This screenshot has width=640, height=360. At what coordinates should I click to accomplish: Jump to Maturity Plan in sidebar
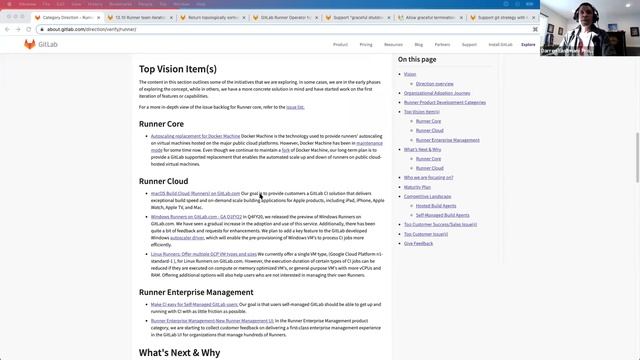pos(417,187)
